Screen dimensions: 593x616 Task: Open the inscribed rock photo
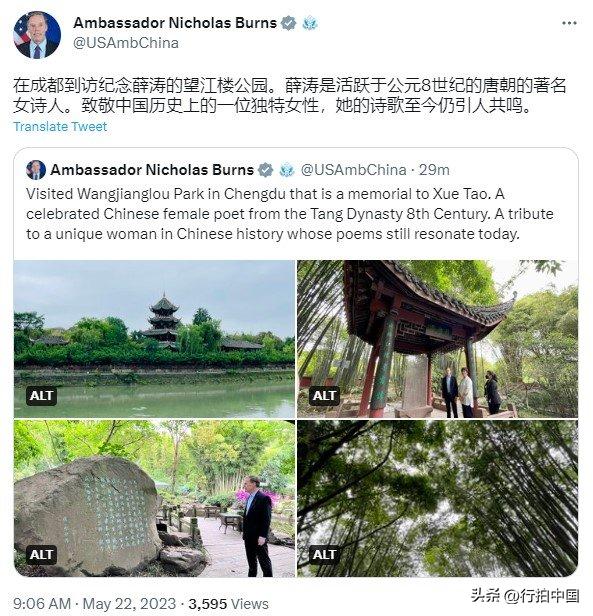click(x=154, y=498)
